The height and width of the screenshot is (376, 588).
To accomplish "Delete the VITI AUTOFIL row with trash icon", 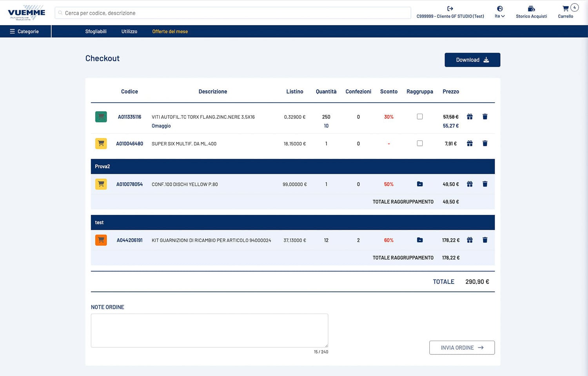I will pyautogui.click(x=485, y=117).
